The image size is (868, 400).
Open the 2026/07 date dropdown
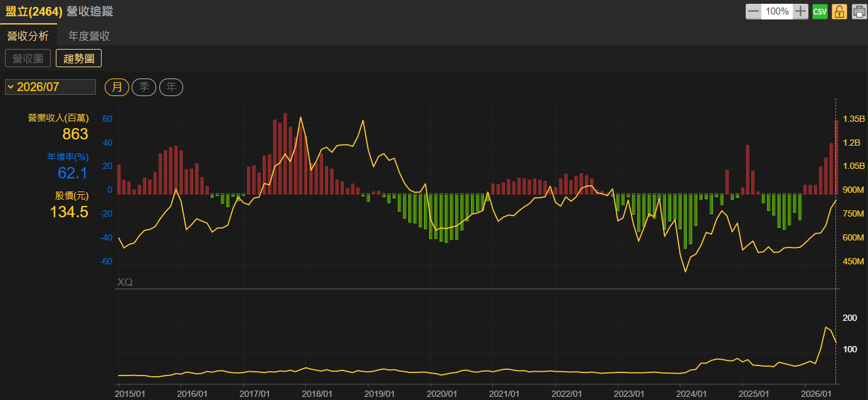point(50,87)
